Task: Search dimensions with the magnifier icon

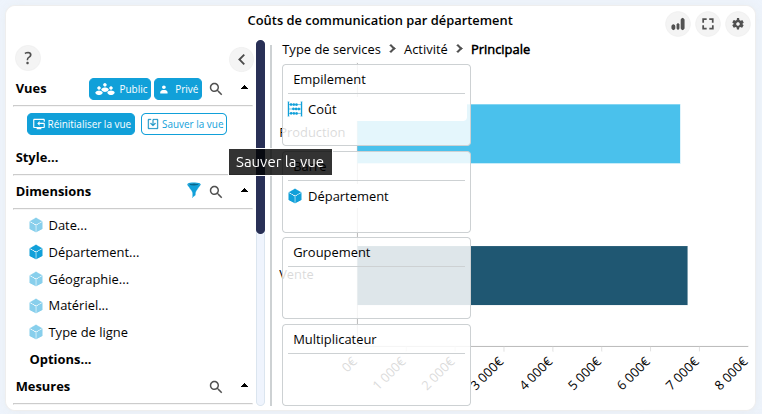Action: click(216, 191)
